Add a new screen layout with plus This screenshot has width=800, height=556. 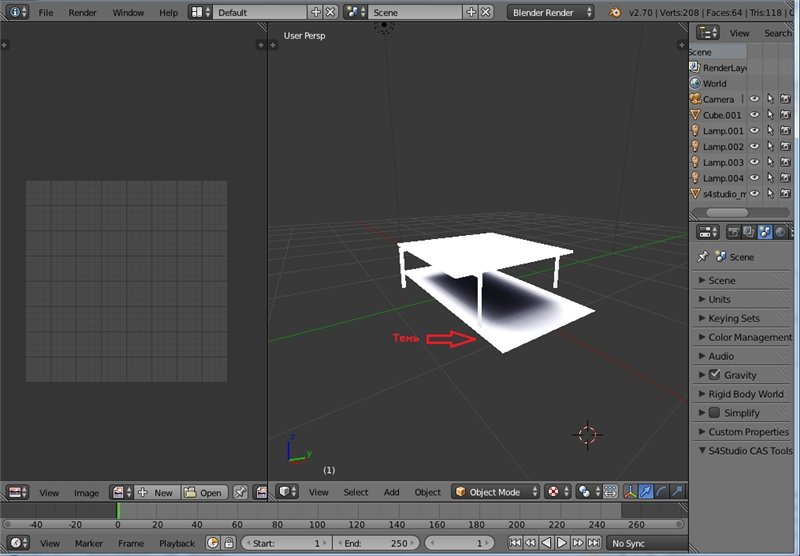pos(316,12)
